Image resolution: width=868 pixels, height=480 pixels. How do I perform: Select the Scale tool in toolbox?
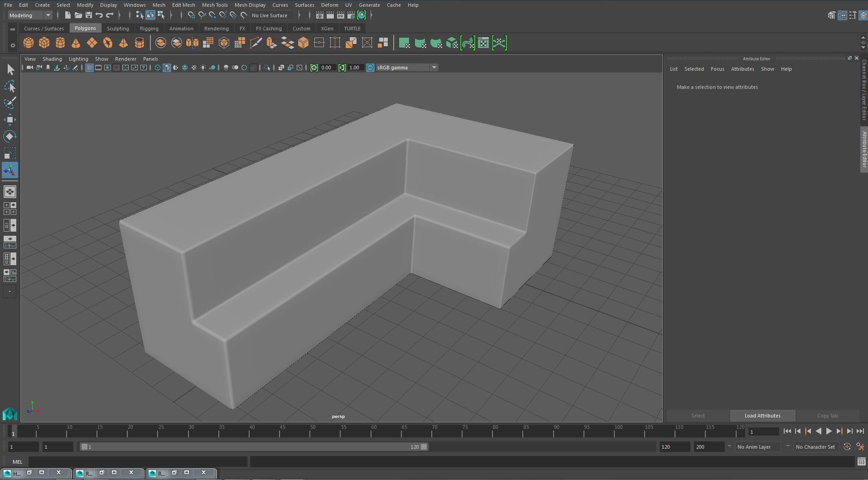point(10,153)
